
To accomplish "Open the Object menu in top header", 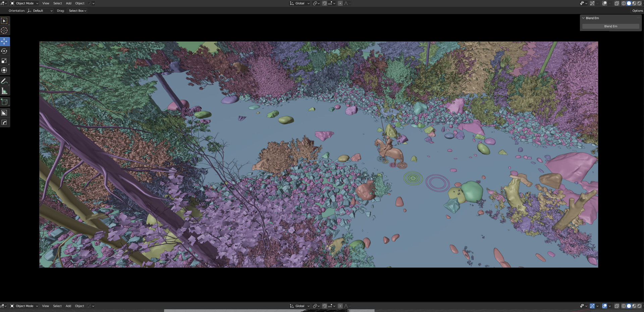I will click(x=80, y=3).
